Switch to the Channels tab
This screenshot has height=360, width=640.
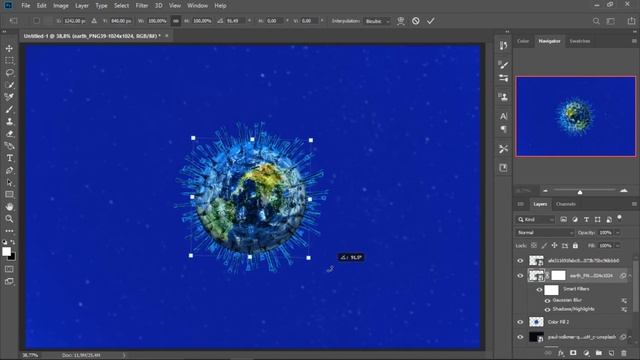(x=566, y=204)
